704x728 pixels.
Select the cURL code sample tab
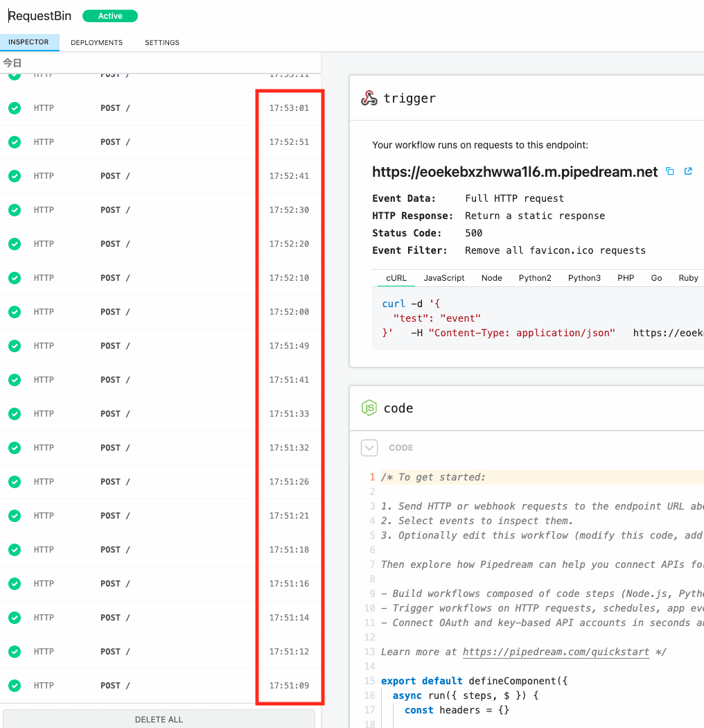(x=396, y=277)
